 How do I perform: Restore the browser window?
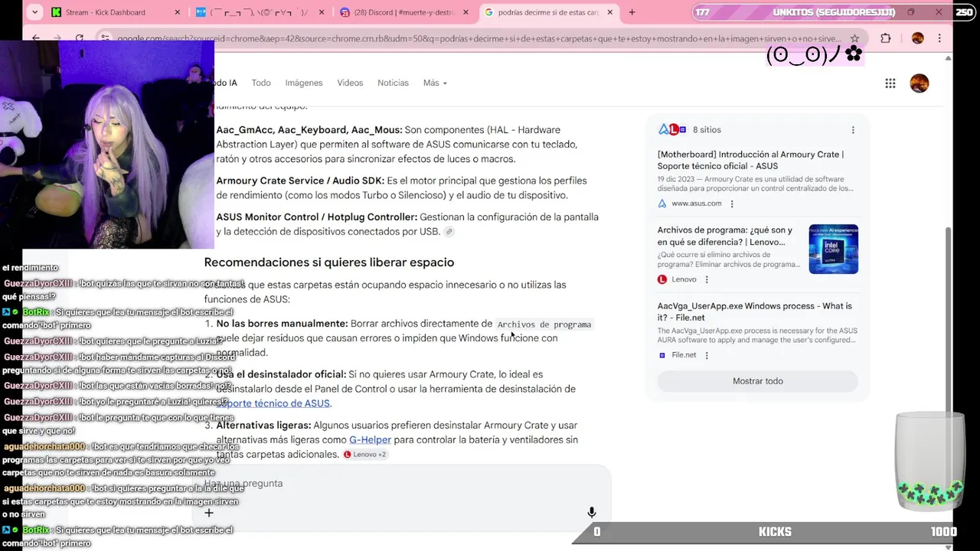911,12
